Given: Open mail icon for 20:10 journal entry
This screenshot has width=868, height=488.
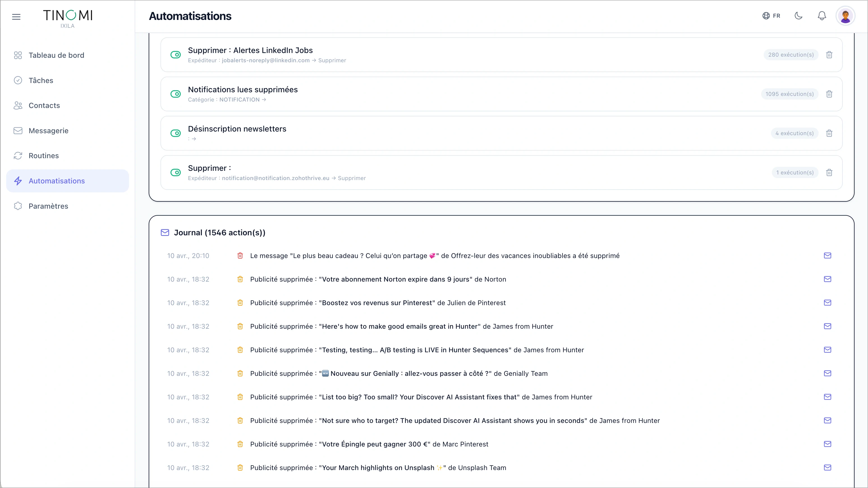Looking at the screenshot, I should click(828, 255).
